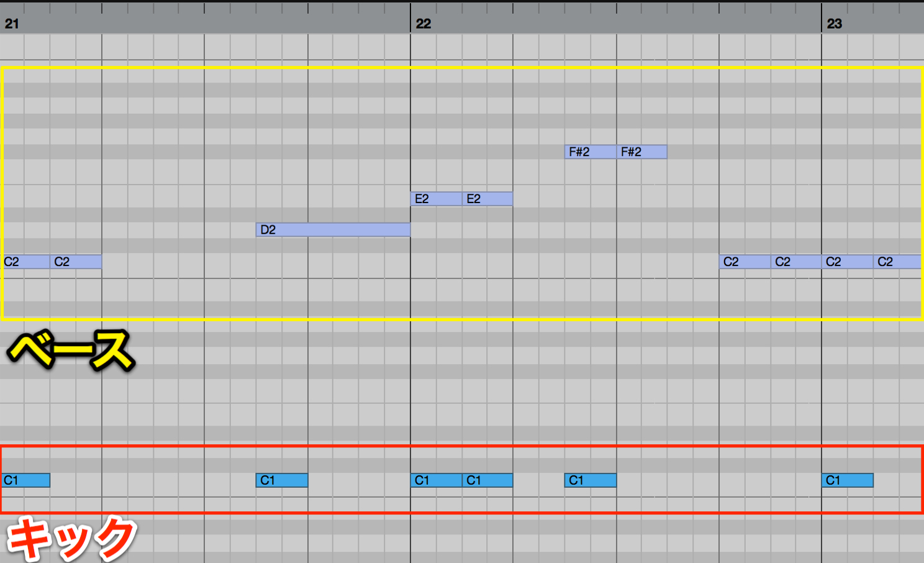This screenshot has width=924, height=563.
Task: Select the first kick C1 note of bar 22
Action: coord(437,480)
